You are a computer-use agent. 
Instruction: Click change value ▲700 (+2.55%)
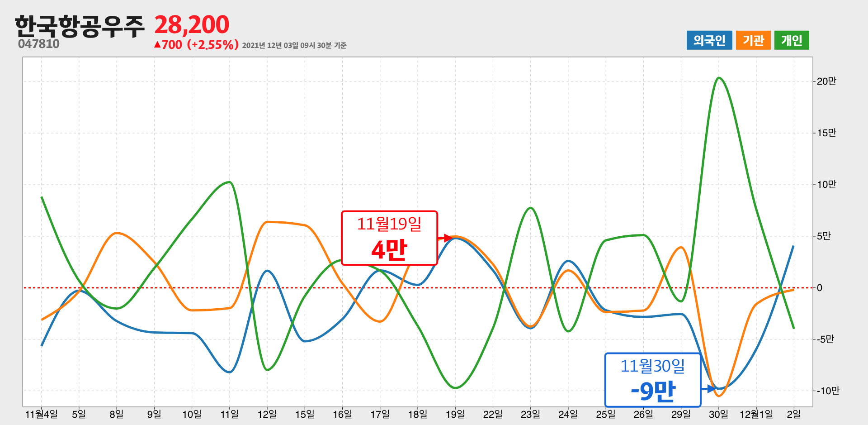[196, 44]
